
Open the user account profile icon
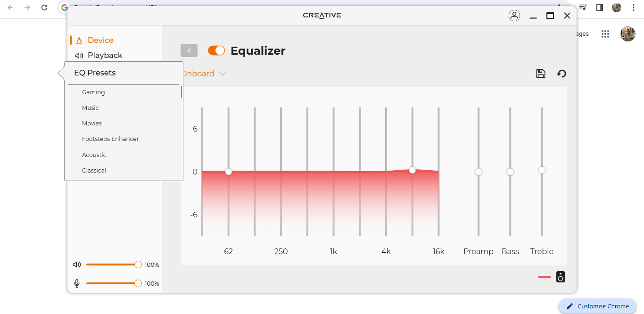(x=514, y=16)
